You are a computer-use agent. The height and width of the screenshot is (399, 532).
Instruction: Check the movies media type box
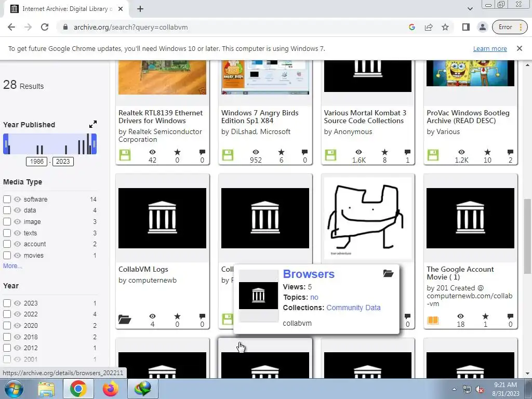7,255
